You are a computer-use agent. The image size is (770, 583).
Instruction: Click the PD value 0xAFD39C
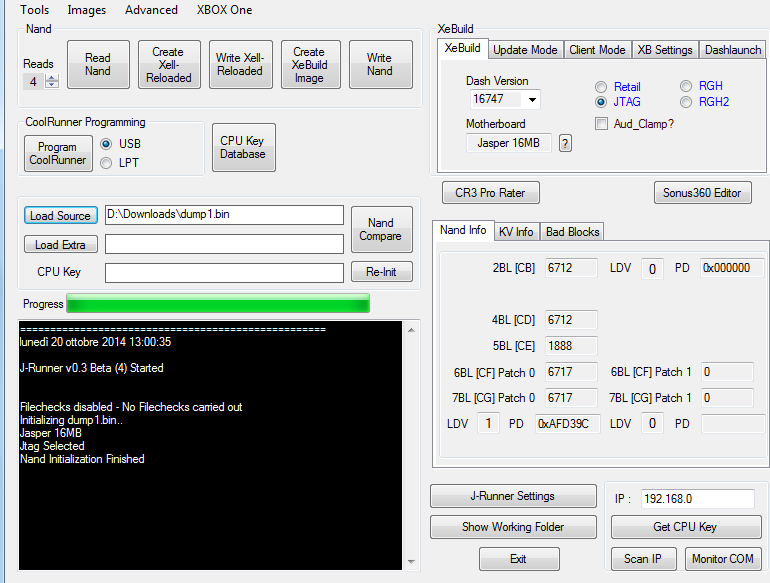568,424
